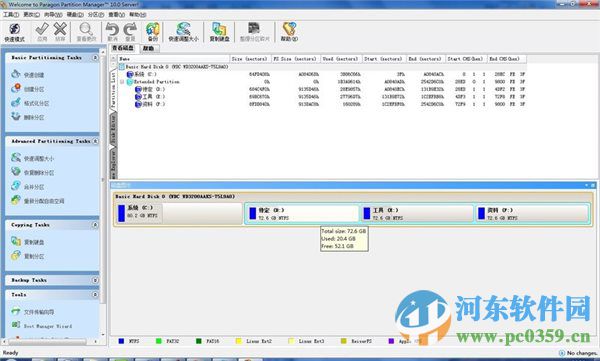Expand the Backup Tasks panel

click(95, 280)
